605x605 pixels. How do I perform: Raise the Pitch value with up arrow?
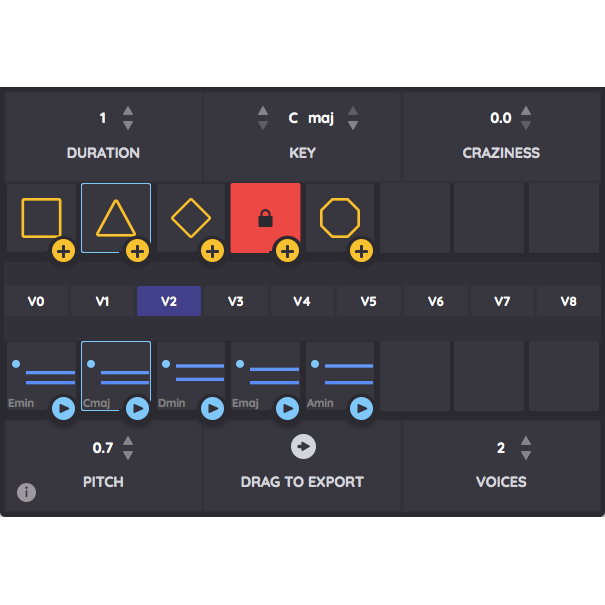tap(128, 441)
